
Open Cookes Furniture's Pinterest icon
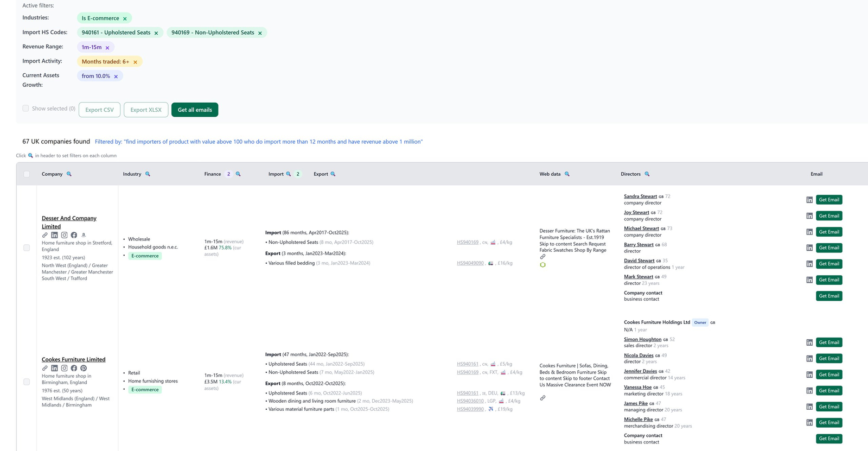tap(84, 368)
